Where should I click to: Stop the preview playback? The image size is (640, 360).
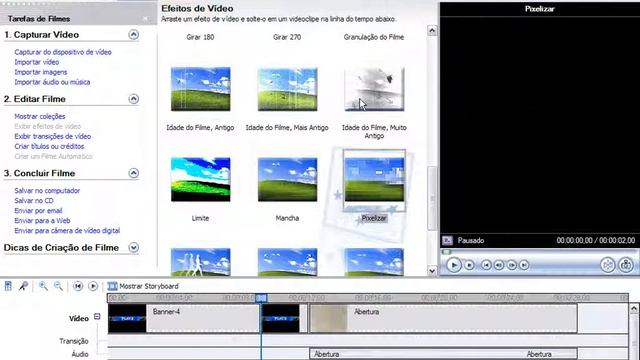469,265
